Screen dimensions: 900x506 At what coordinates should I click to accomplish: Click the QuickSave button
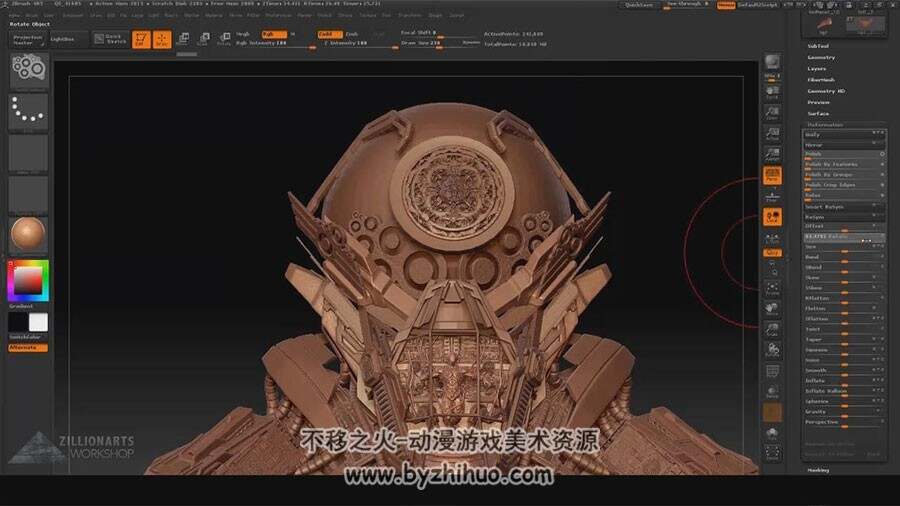639,5
